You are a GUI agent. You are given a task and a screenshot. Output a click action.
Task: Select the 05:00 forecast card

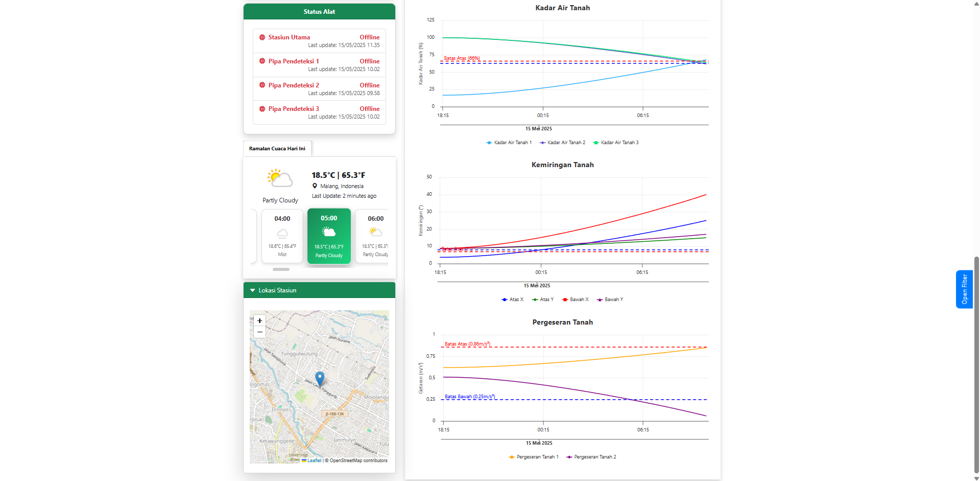click(x=329, y=236)
